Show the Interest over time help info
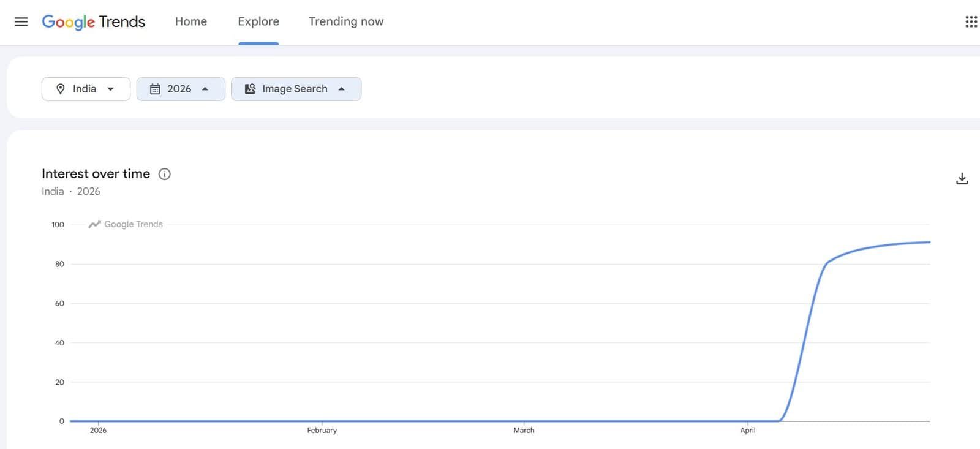Screen dimensions: 980x449 coord(164,174)
